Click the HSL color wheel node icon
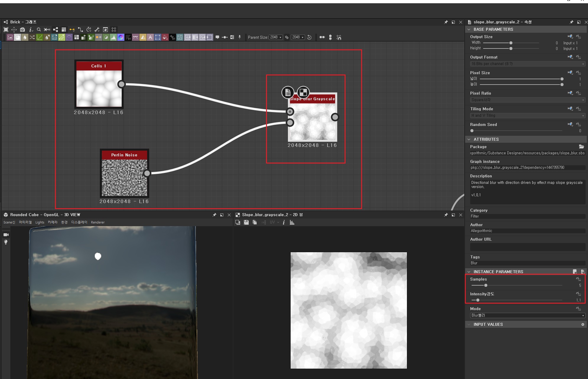The height and width of the screenshot is (379, 588). (x=121, y=37)
